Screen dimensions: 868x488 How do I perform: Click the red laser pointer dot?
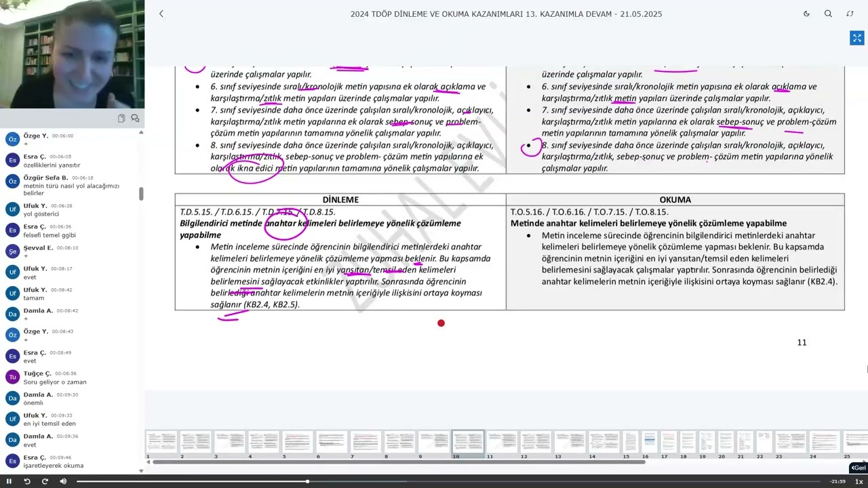[441, 323]
